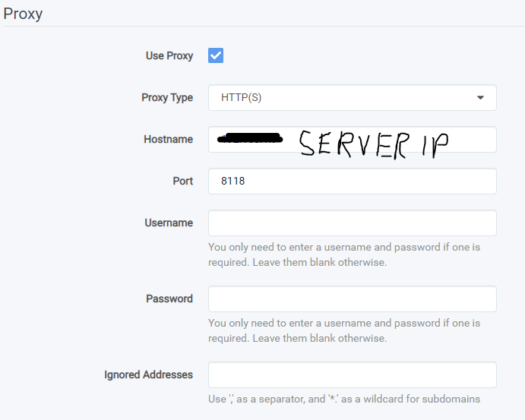525x420 pixels.
Task: Click the separator and wildcard hint text
Action: (x=344, y=399)
